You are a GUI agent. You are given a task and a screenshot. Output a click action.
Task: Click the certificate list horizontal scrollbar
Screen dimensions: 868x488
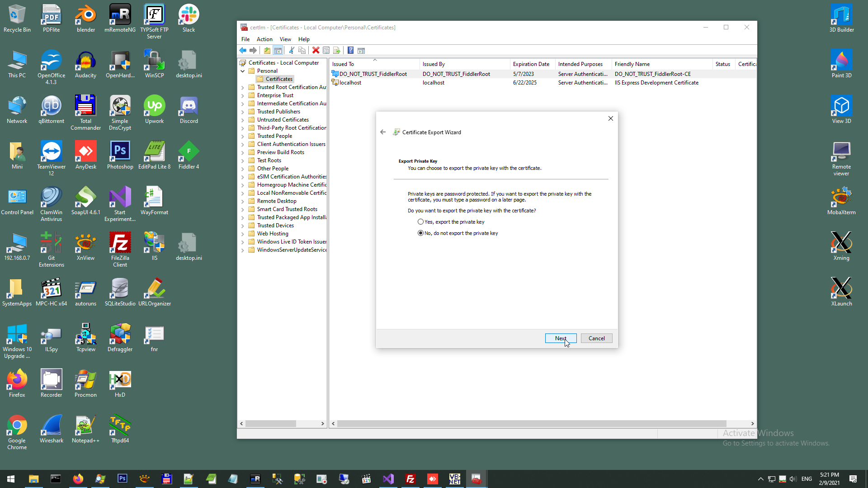531,424
